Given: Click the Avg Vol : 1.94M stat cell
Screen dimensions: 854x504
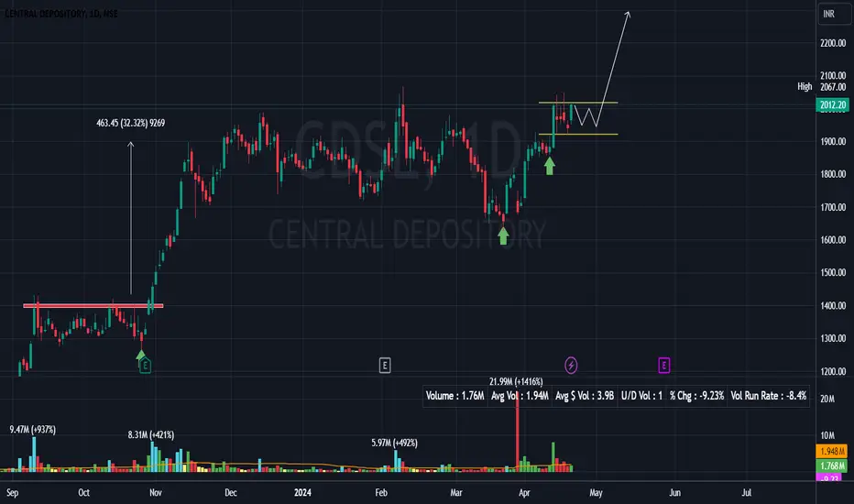Looking at the screenshot, I should click(520, 396).
